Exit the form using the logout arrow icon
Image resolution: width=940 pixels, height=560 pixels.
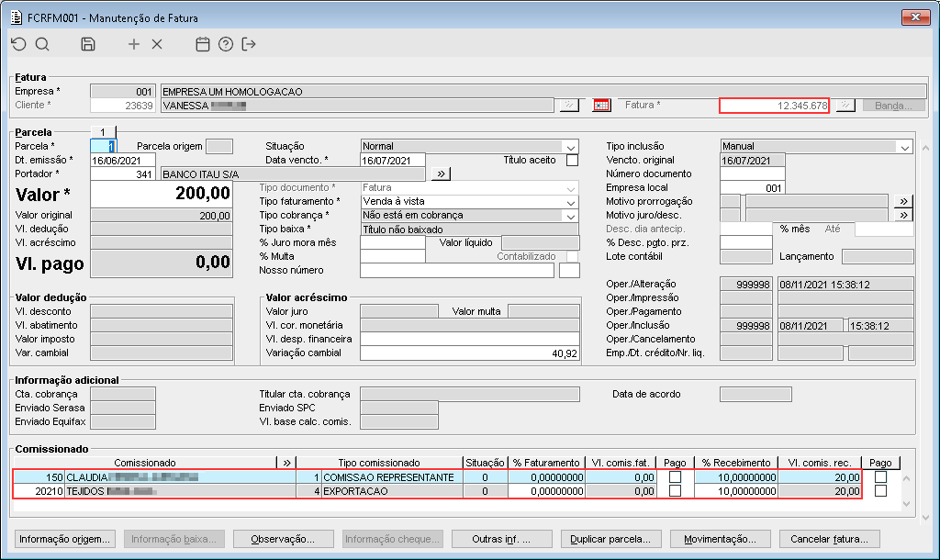tap(249, 44)
